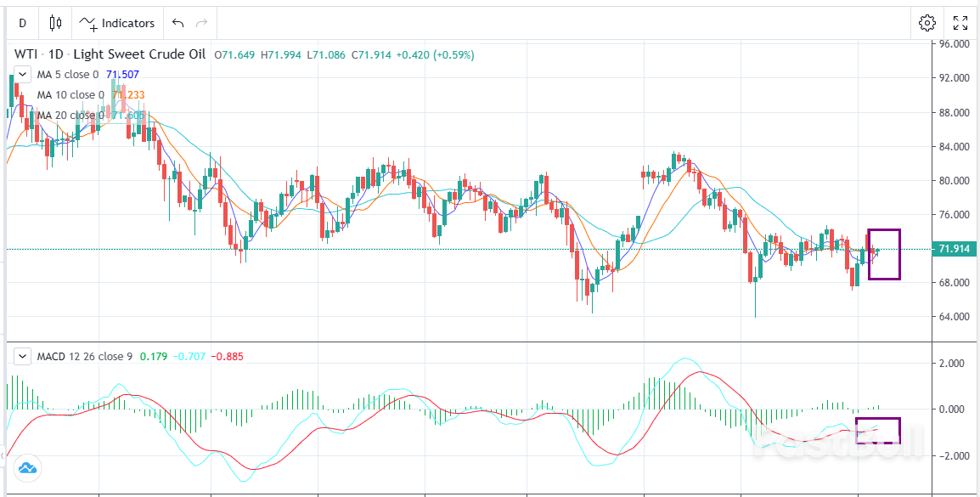Open chart settings via the gear icon
Image resolution: width=980 pixels, height=497 pixels.
[927, 23]
